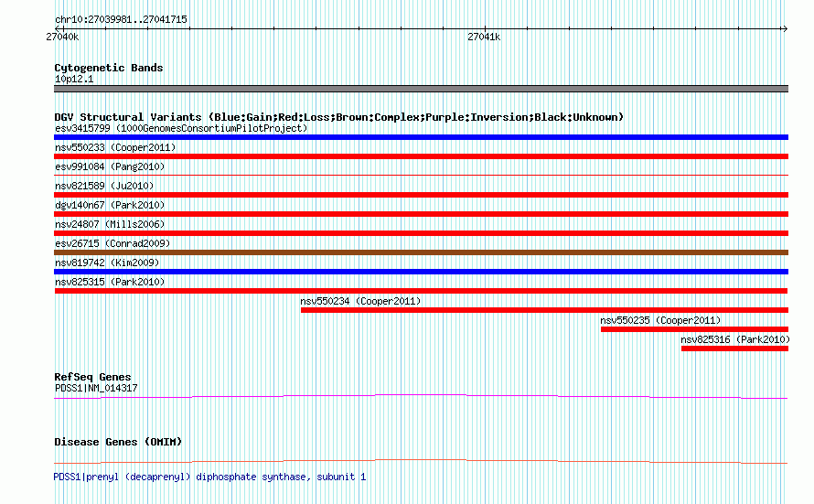Viewport: 814px width, 504px height.
Task: Click the nsv550235 (Cooper2011) label
Action: click(660, 320)
